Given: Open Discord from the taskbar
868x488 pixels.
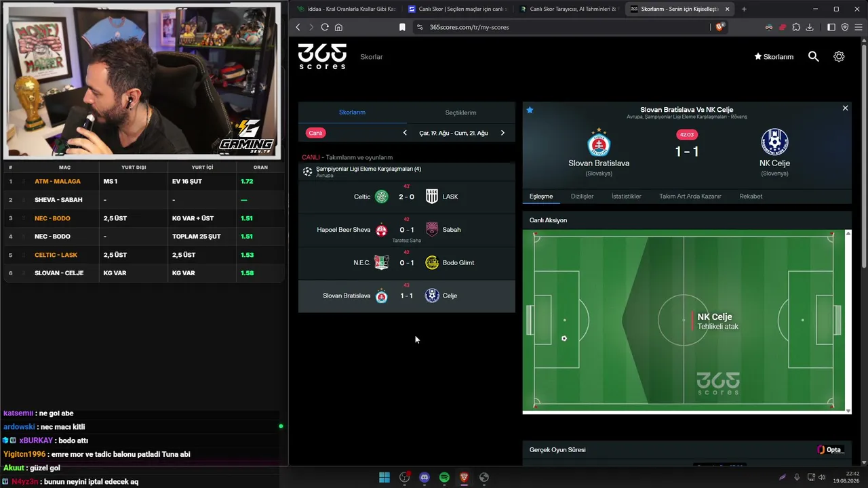Looking at the screenshot, I should (425, 477).
